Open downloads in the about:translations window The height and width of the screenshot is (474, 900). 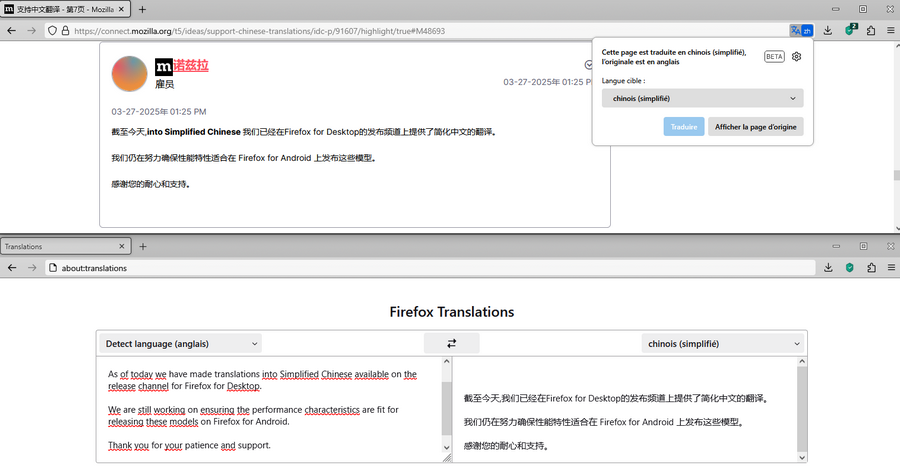point(828,267)
